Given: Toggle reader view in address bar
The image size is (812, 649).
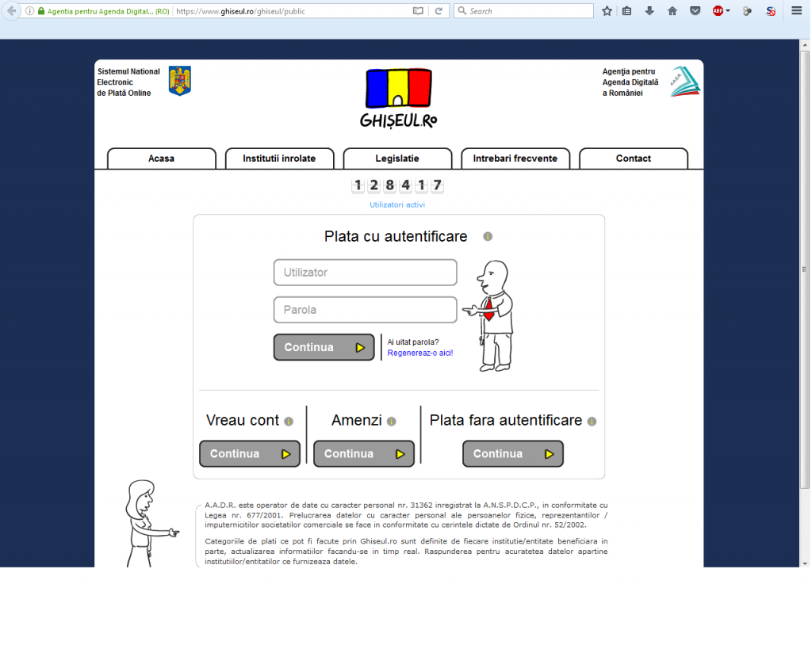Looking at the screenshot, I should tap(418, 11).
